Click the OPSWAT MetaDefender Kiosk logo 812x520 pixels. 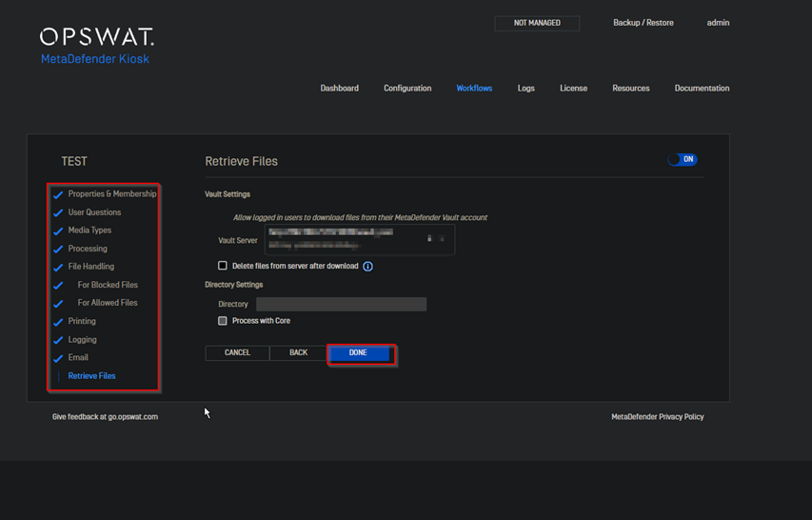[97, 46]
